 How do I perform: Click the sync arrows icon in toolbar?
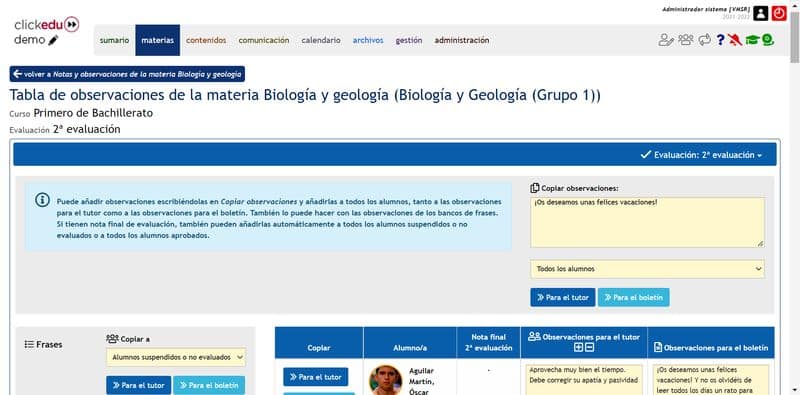tap(705, 39)
